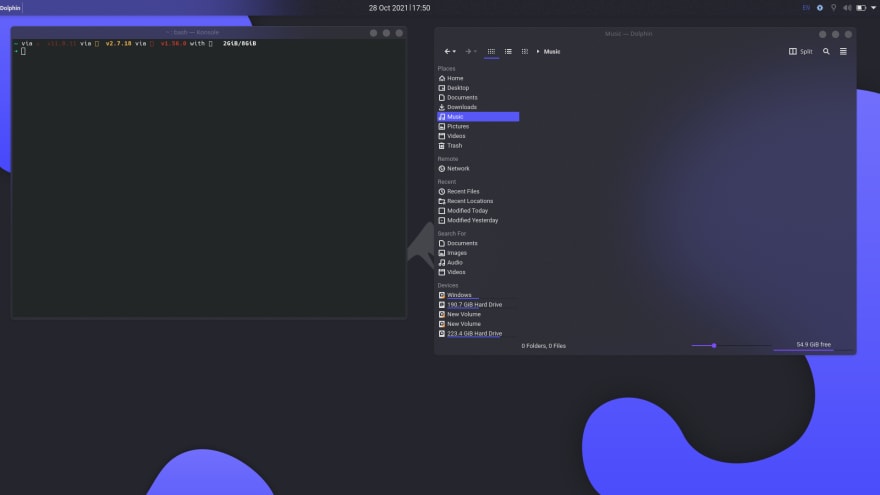Open the back history dropdown arrow
The image size is (880, 495).
tap(454, 52)
